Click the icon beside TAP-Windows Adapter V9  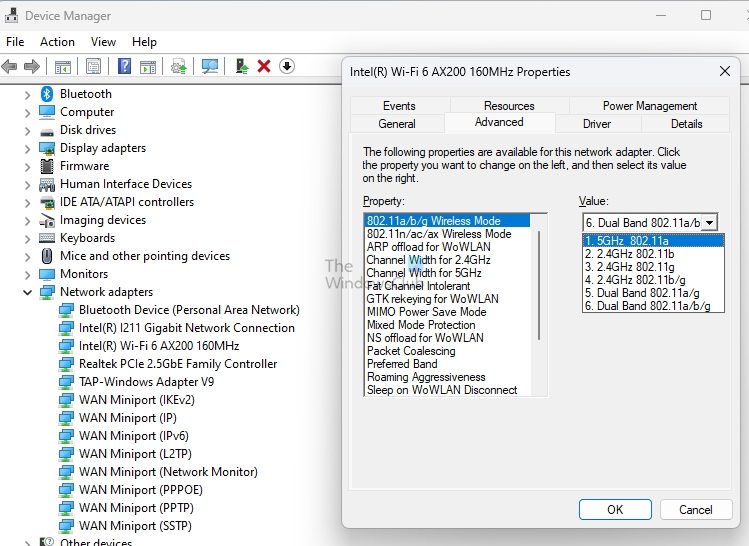click(66, 382)
